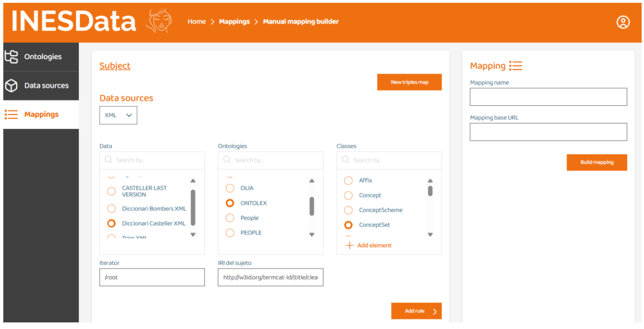Select Diccionari Bombers XML radio button
This screenshot has height=329, width=644.
click(111, 209)
